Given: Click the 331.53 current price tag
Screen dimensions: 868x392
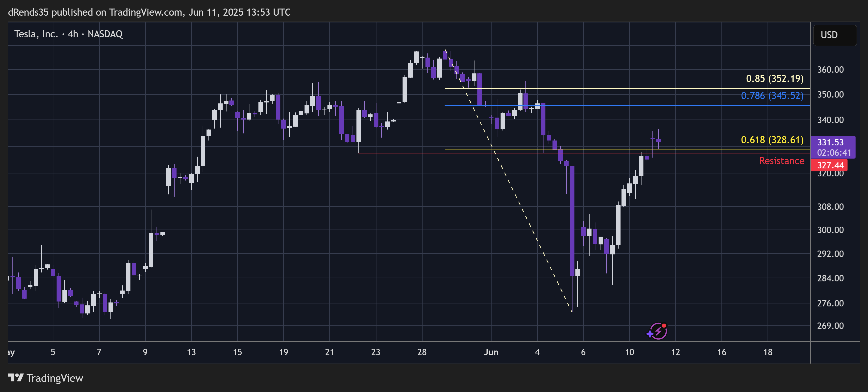Looking at the screenshot, I should (830, 142).
